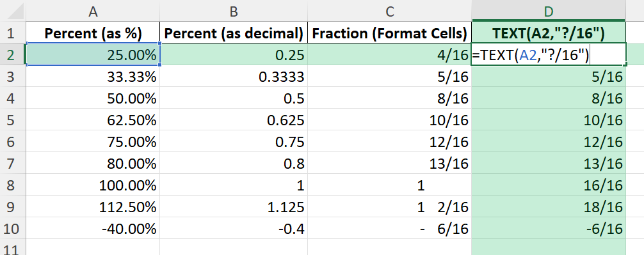This screenshot has height=255, width=644.
Task: Click cell containing 0.625
Action: click(x=234, y=120)
